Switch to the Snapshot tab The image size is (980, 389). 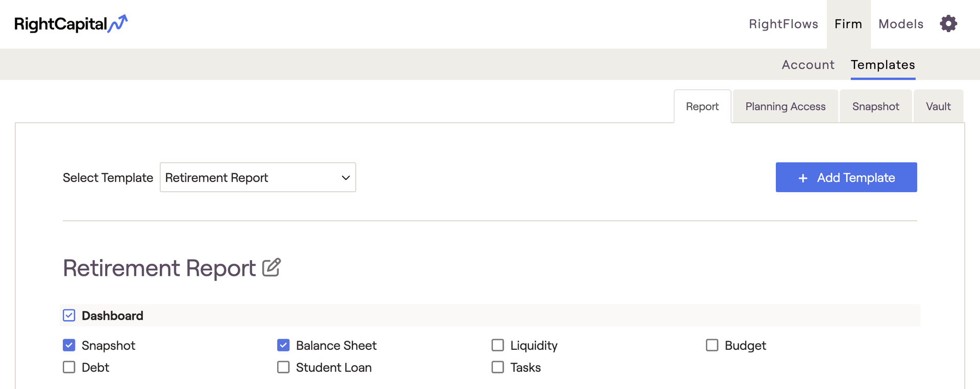pos(875,107)
